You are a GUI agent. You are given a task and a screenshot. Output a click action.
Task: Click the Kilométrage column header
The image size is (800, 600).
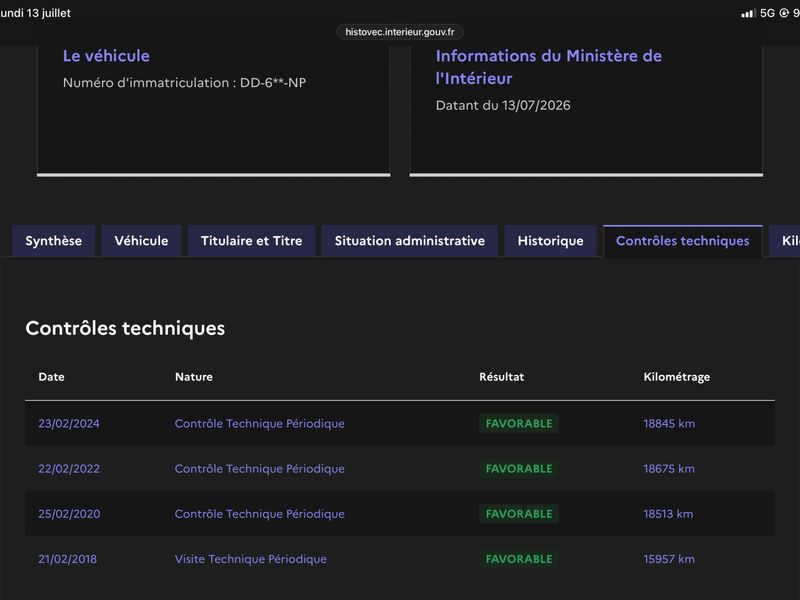677,377
